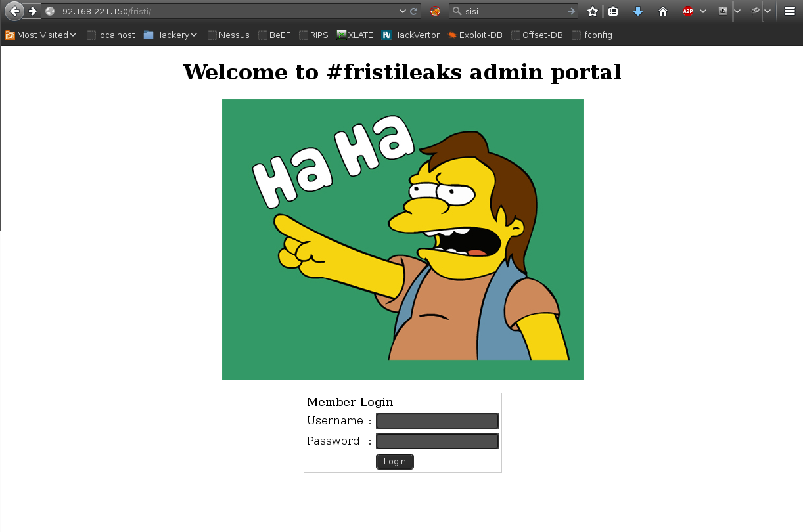Bookmark this page using the star icon
The height and width of the screenshot is (532, 803).
(x=592, y=11)
